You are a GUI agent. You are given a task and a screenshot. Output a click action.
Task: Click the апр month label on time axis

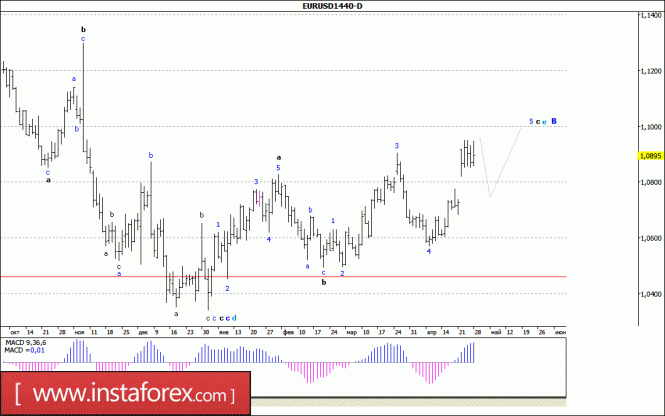431,332
